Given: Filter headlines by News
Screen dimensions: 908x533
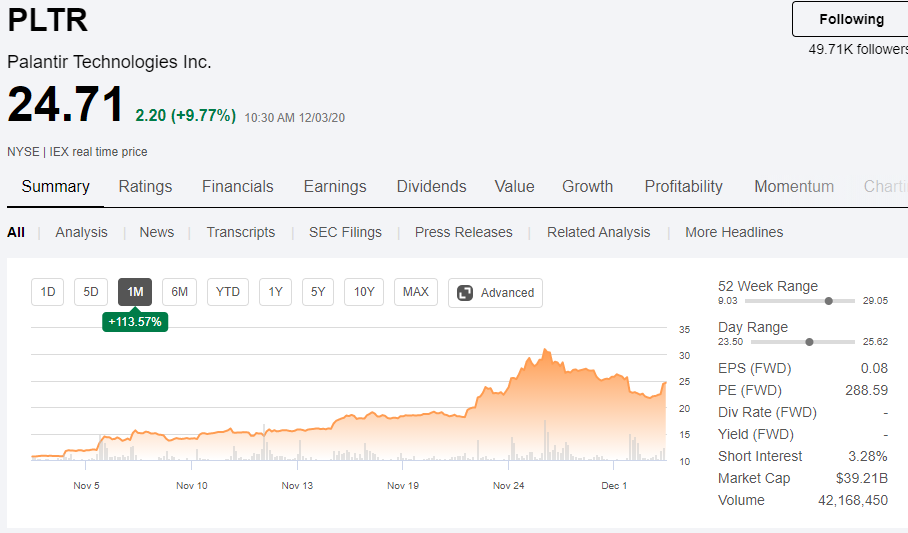Looking at the screenshot, I should [156, 232].
